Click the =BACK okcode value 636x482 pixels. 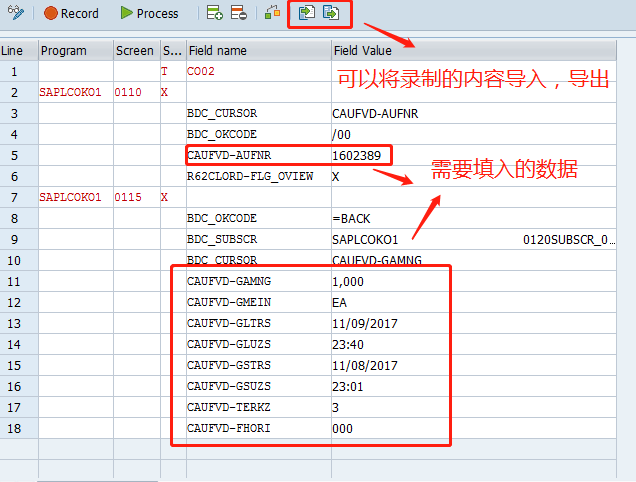click(351, 219)
